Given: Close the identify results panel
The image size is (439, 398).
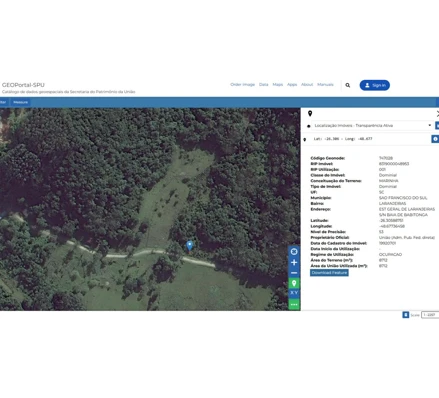Looking at the screenshot, I should 437,114.
